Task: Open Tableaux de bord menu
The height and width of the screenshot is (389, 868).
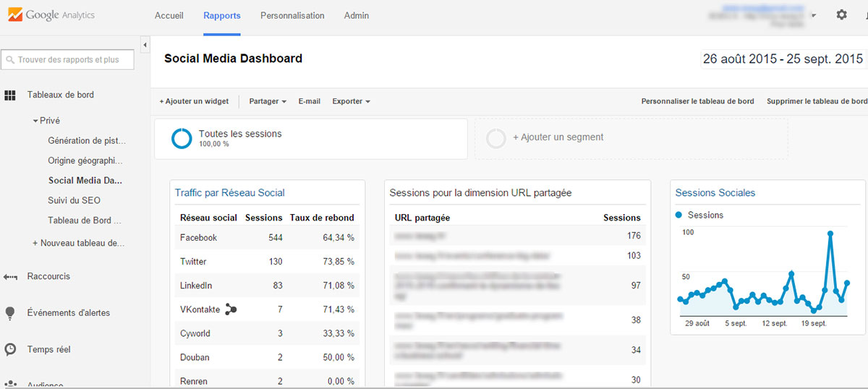Action: click(x=61, y=95)
